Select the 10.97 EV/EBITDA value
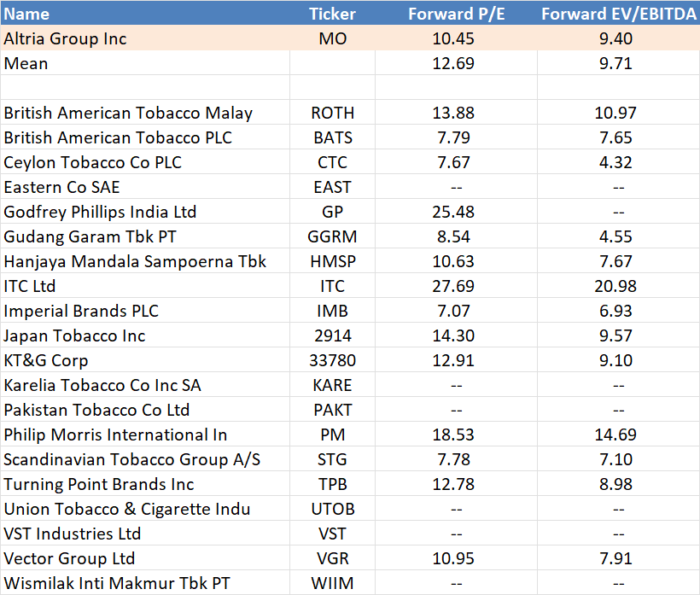Image resolution: width=700 pixels, height=595 pixels. pyautogui.click(x=619, y=113)
